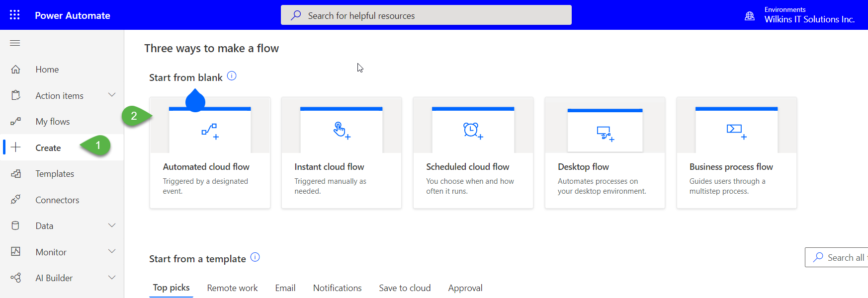Open Wilkins IT Solutions Inc. environment picker
This screenshot has height=298, width=868.
coord(809,19)
